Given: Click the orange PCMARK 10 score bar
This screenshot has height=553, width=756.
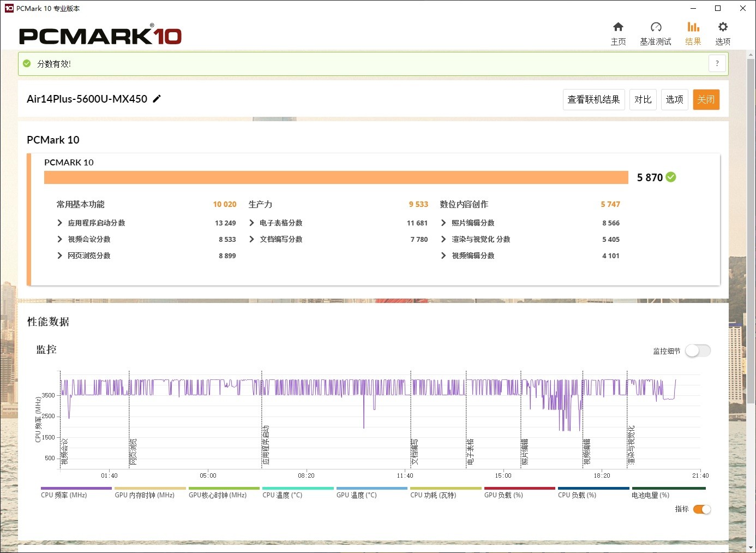Looking at the screenshot, I should click(336, 177).
